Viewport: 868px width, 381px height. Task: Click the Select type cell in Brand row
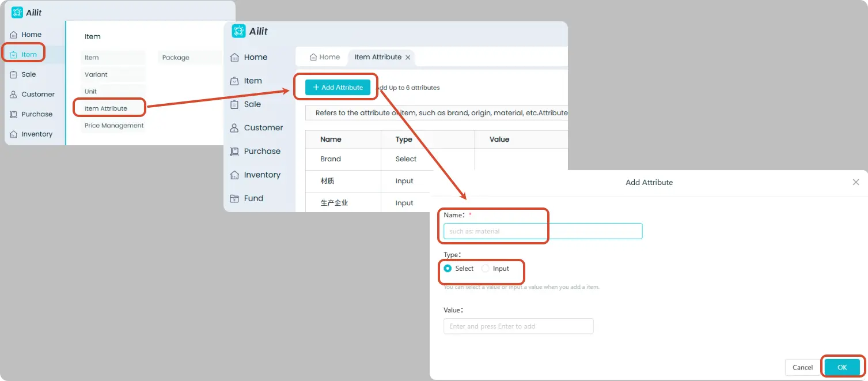coord(427,159)
